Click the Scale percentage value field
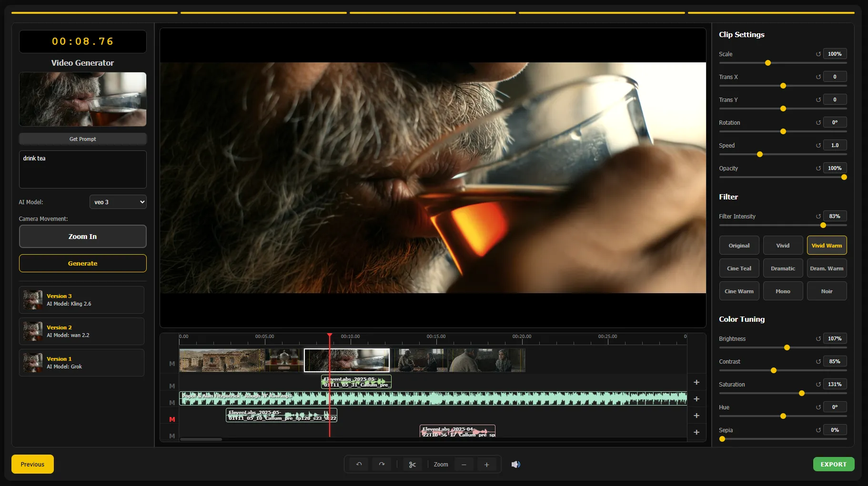The height and width of the screenshot is (486, 868). tap(835, 54)
